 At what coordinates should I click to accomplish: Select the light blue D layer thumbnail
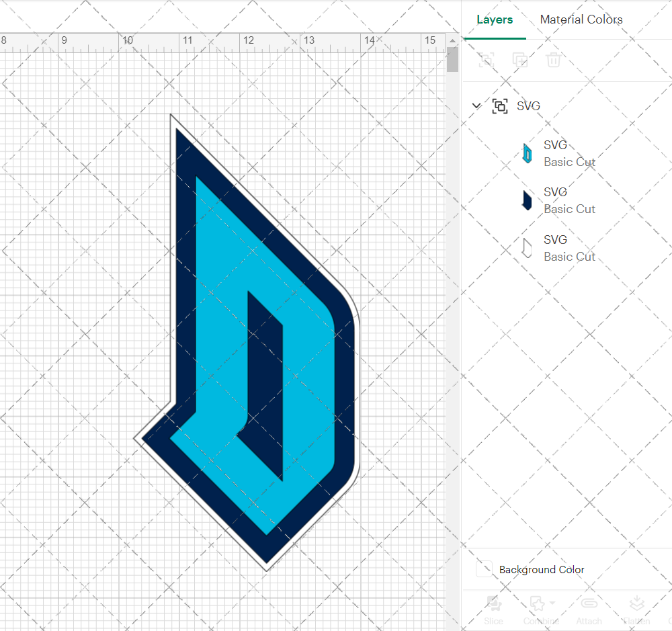[527, 153]
